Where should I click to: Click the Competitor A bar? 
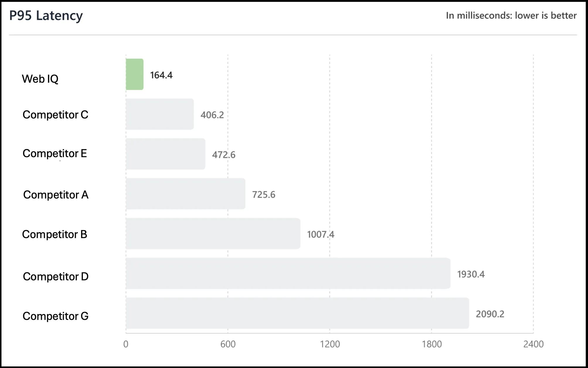[185, 194]
